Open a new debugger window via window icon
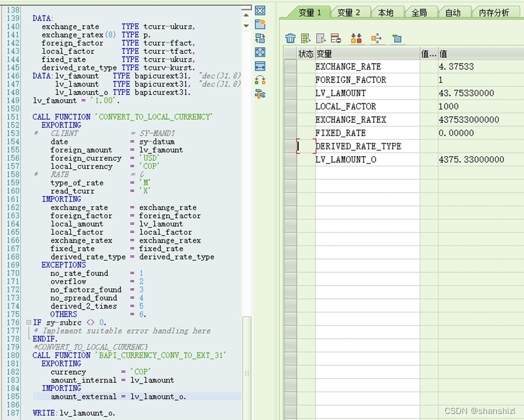Screen dimensions: 524x420 click(x=260, y=24)
